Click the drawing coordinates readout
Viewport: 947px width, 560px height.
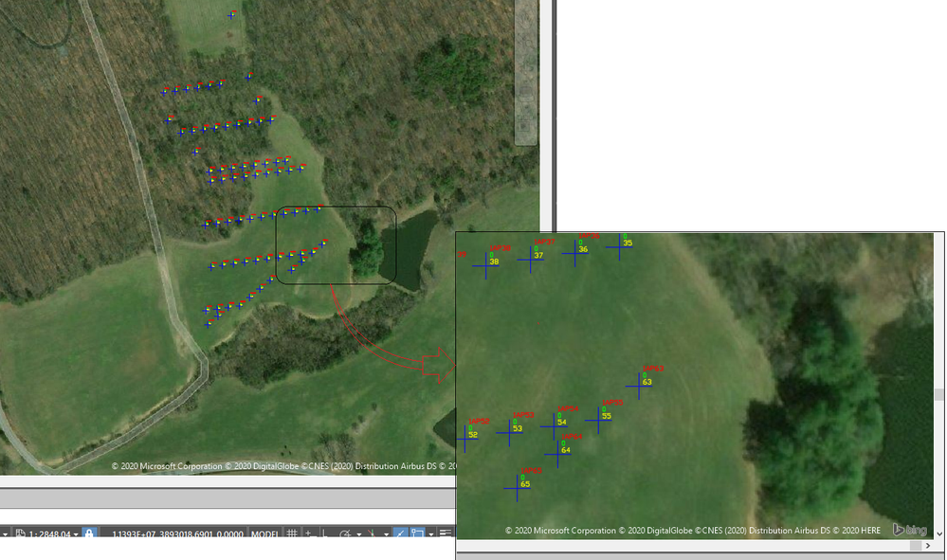[177, 534]
